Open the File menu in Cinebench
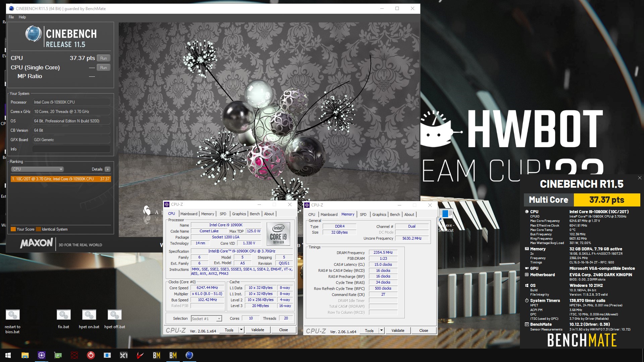This screenshot has width=644, height=362. [11, 17]
